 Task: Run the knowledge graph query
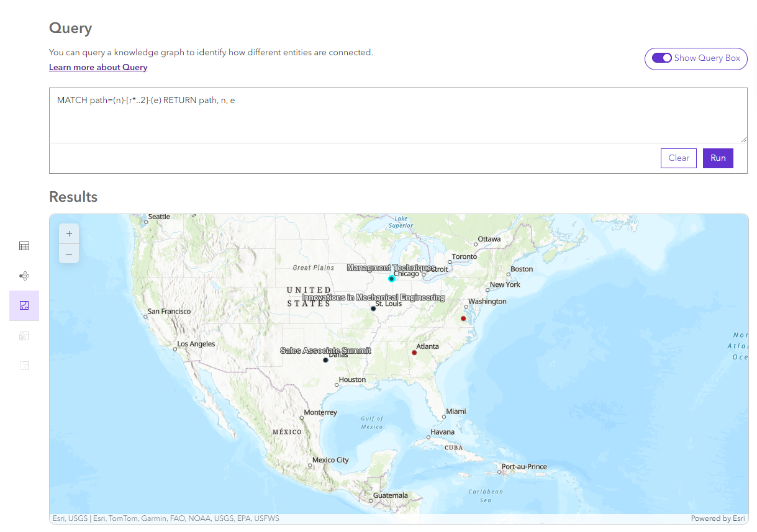[718, 158]
